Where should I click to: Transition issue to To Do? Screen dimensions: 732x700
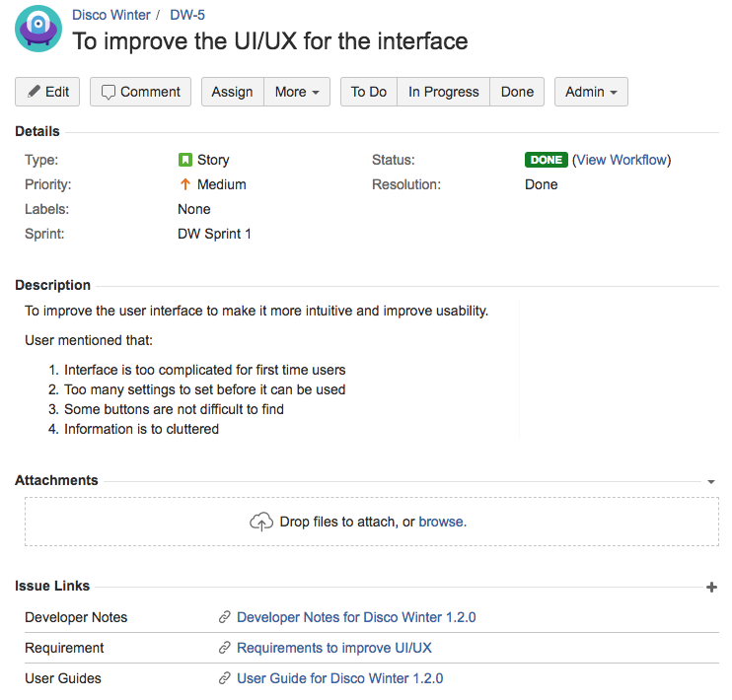click(x=368, y=92)
